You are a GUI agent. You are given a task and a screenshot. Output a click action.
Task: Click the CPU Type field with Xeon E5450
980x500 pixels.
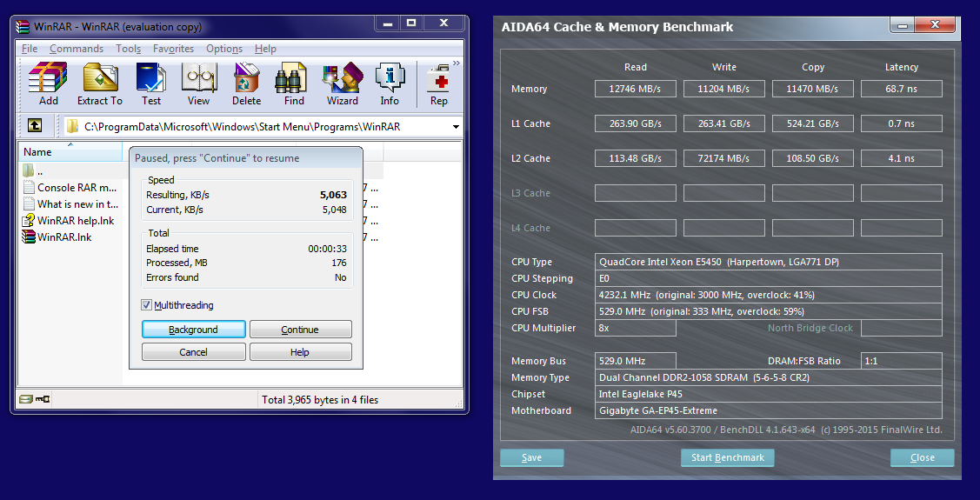[x=768, y=262]
